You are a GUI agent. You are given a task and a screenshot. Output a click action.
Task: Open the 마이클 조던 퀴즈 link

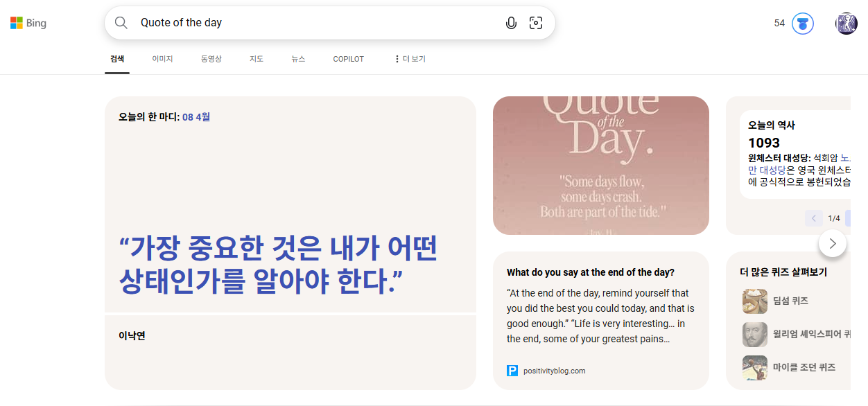(804, 367)
